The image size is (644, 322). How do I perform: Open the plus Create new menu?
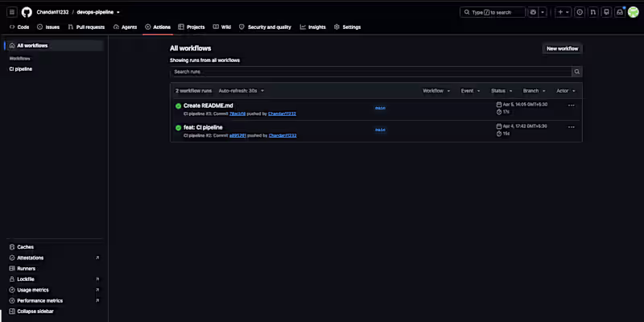tap(563, 12)
